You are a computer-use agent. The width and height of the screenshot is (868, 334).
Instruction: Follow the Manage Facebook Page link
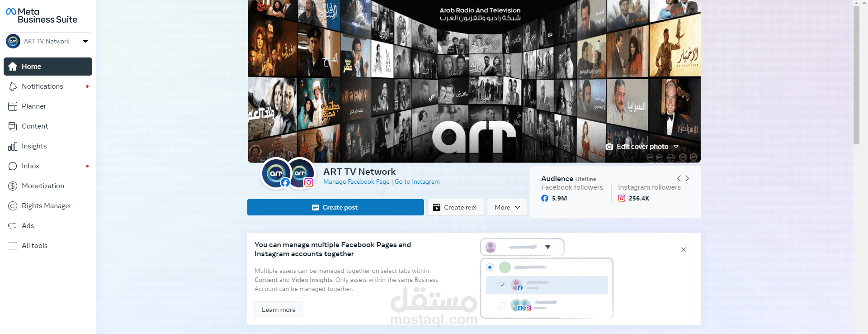[356, 182]
